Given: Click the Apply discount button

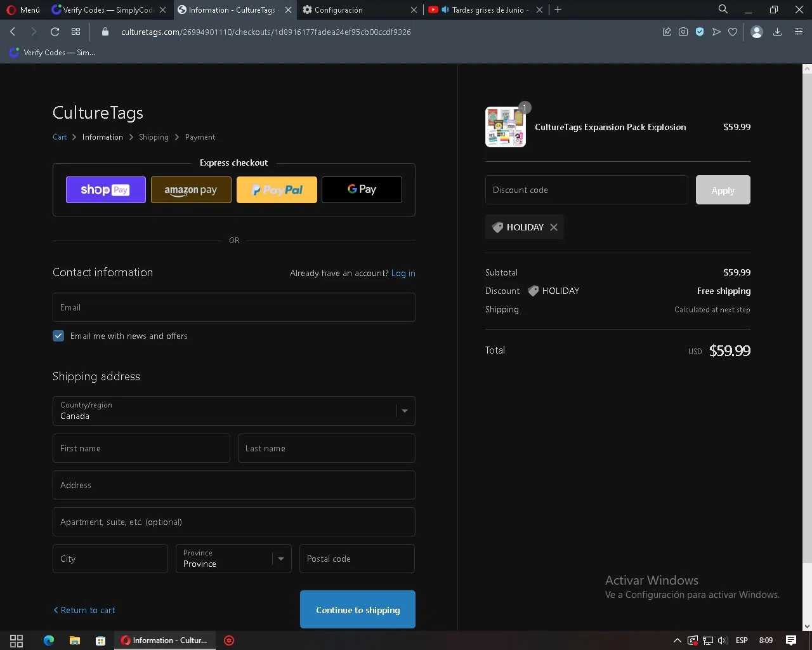Looking at the screenshot, I should pos(723,190).
